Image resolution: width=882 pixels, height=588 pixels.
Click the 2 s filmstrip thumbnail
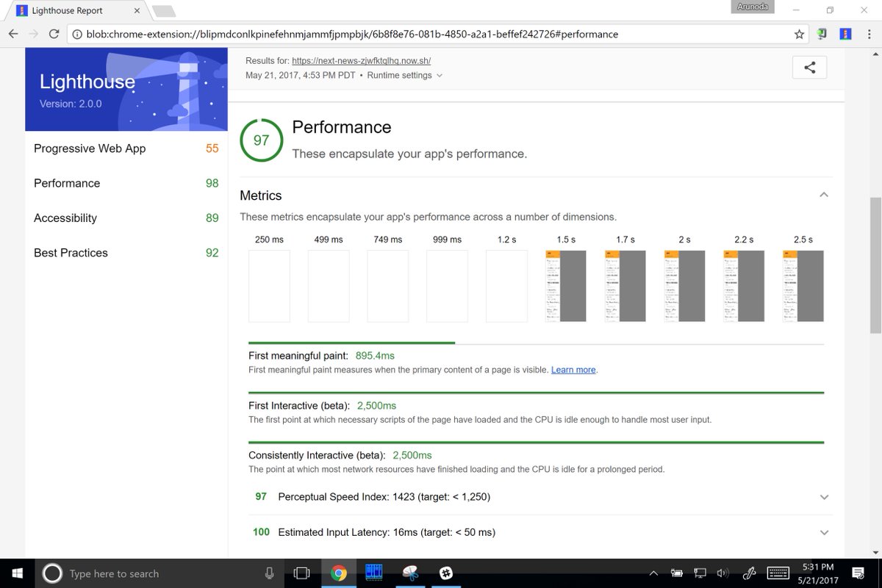[684, 286]
